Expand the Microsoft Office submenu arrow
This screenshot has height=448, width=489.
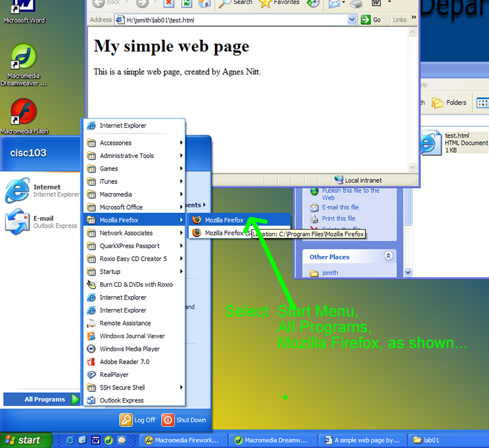click(181, 207)
